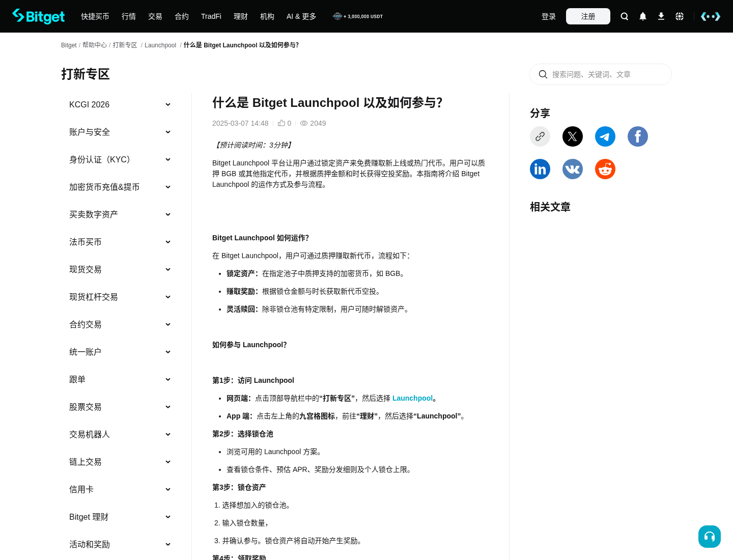Click the 3,000,000 USDT promo badge
Screen dimensions: 733x560
pos(358,16)
